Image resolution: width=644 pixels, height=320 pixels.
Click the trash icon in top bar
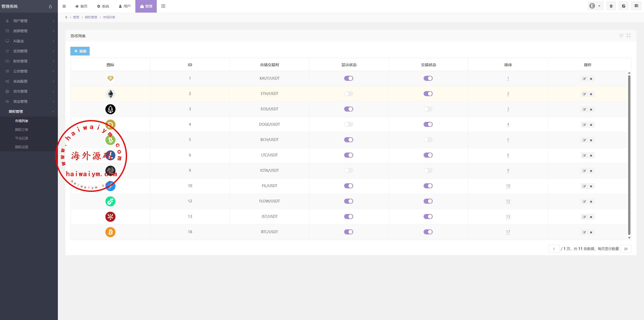point(611,6)
